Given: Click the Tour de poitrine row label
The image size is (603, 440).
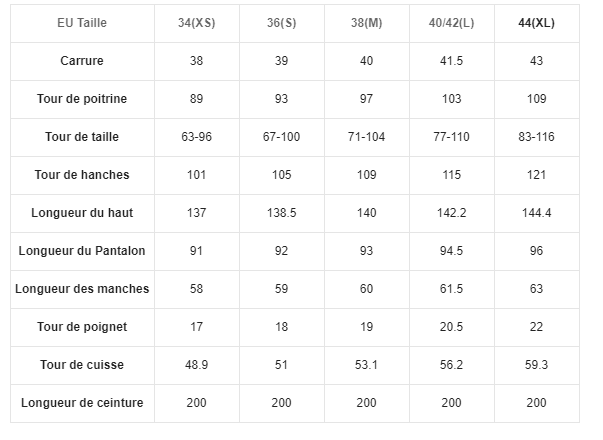Looking at the screenshot, I should [82, 99].
